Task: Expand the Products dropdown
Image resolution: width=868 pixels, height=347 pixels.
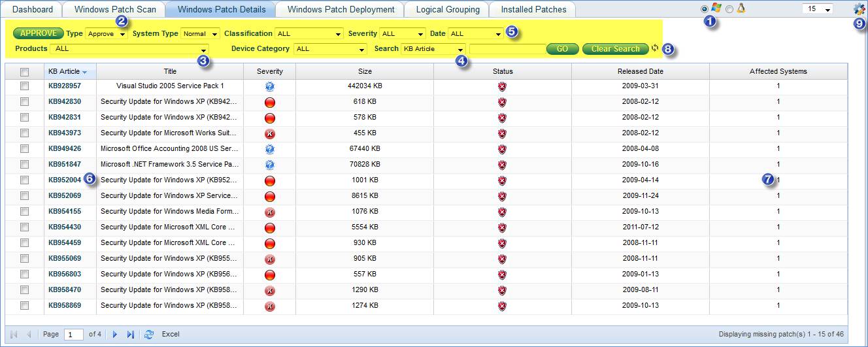Action: 129,49
